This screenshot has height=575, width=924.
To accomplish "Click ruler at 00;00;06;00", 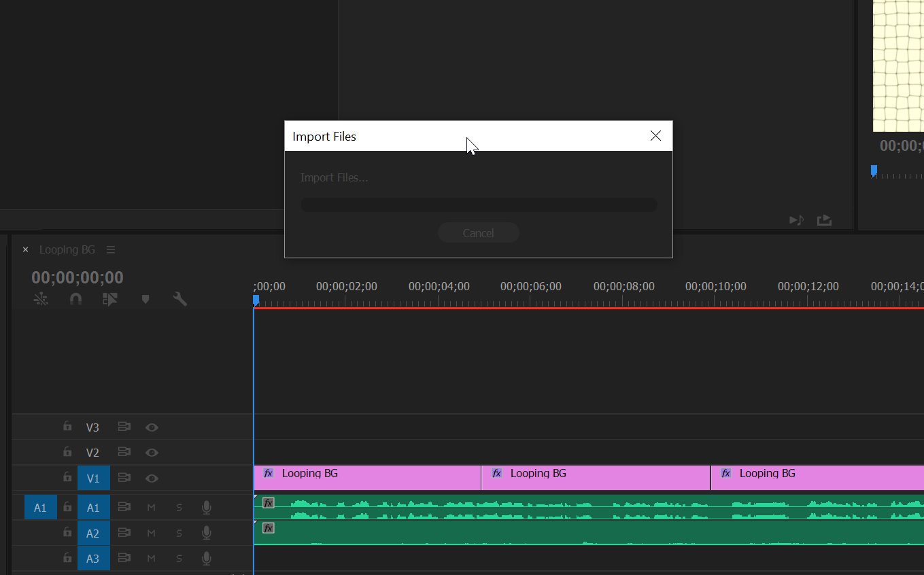I will pyautogui.click(x=531, y=287).
